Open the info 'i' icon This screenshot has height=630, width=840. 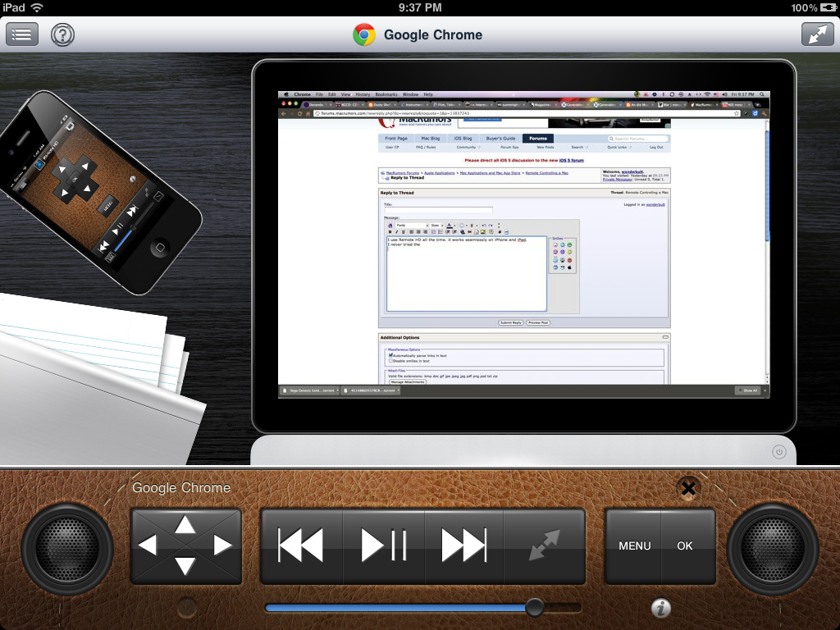coord(661,608)
